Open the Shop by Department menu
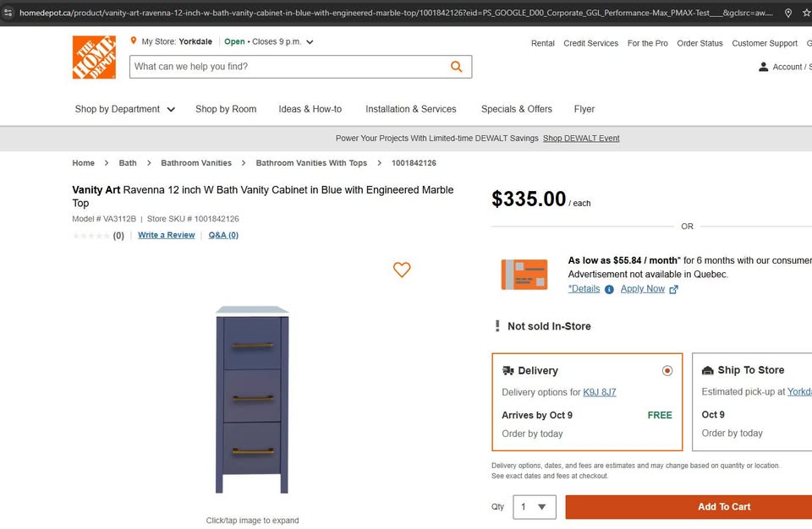812x529 pixels. pos(124,109)
